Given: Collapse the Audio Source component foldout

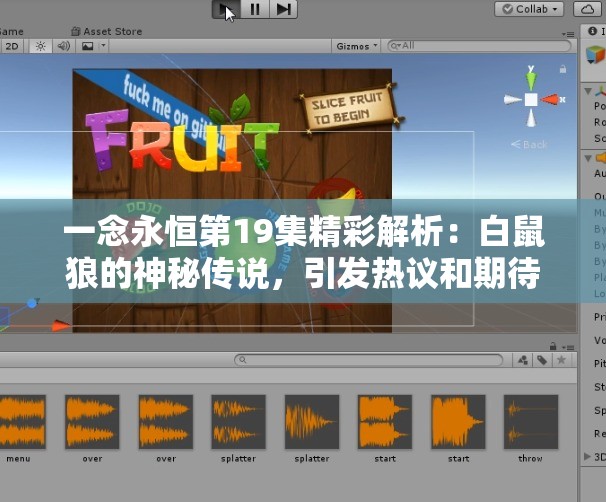Looking at the screenshot, I should (588, 158).
